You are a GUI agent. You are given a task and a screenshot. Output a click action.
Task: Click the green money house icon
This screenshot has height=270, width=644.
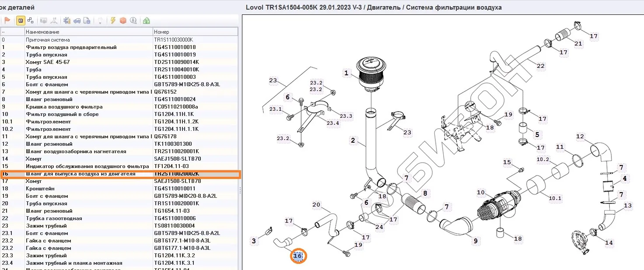(147, 21)
